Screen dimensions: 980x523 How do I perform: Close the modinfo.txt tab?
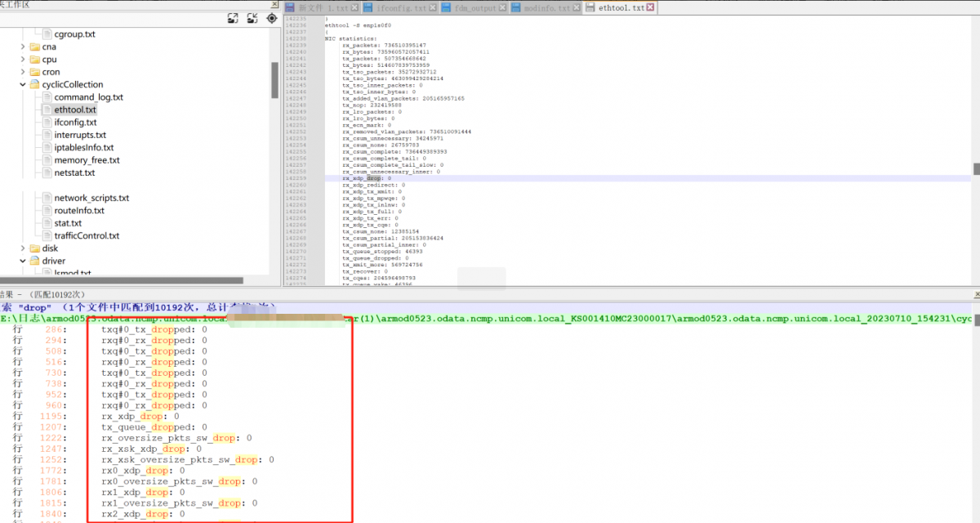point(578,7)
